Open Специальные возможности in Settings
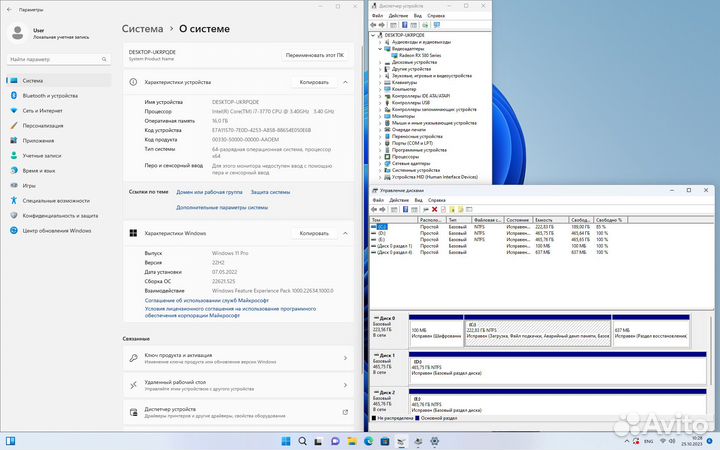The height and width of the screenshot is (450, 720). pos(56,201)
